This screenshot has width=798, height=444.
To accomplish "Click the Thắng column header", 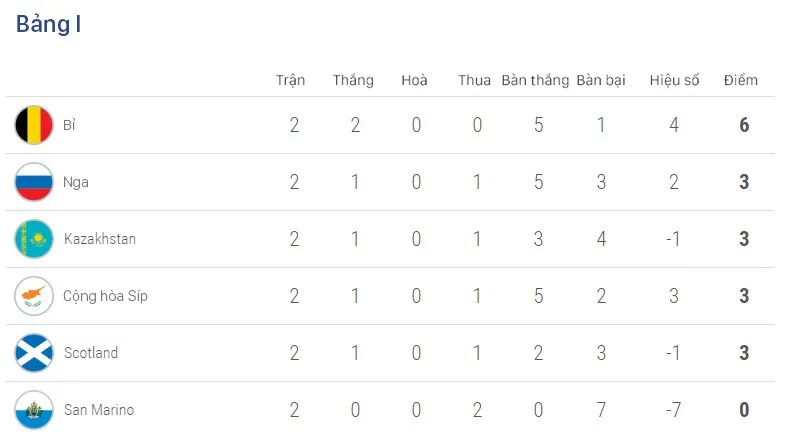I will pyautogui.click(x=353, y=80).
